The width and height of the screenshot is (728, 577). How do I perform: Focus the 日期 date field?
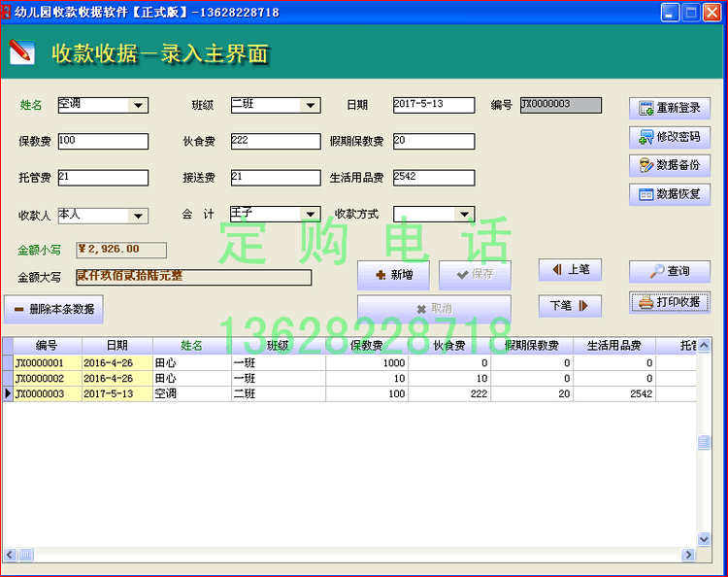[434, 105]
